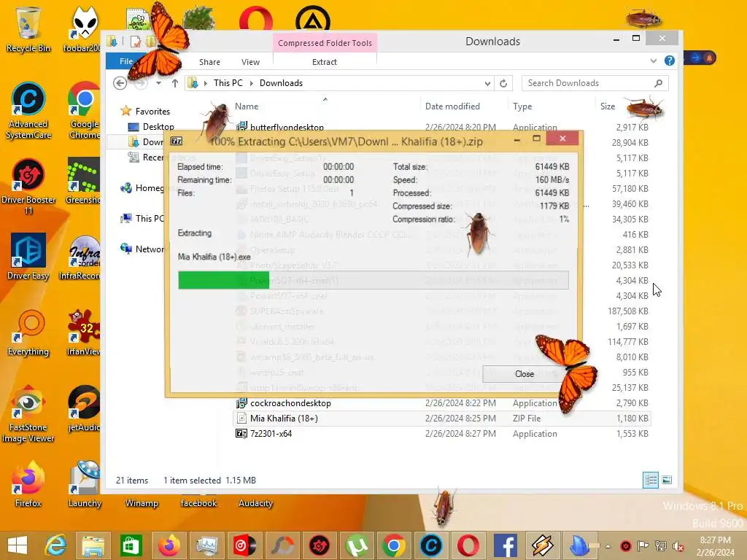Click Close in the 7-Zip extraction dialog
747x560 pixels.
click(x=524, y=374)
